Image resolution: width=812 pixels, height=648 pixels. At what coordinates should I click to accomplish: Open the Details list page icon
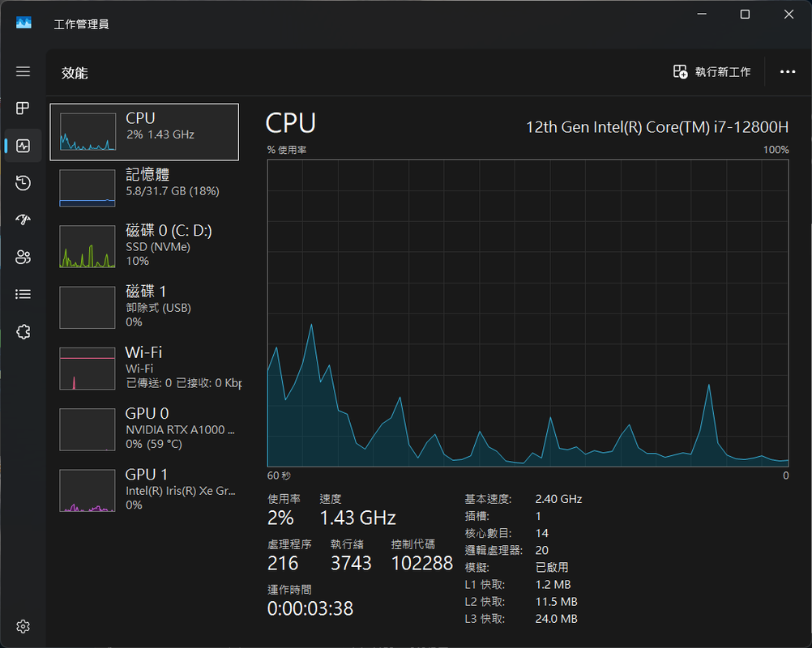[23, 295]
